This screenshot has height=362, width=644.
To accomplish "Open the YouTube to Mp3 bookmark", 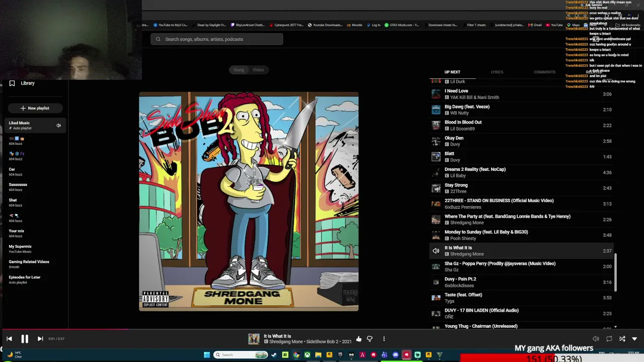I will click(170, 25).
